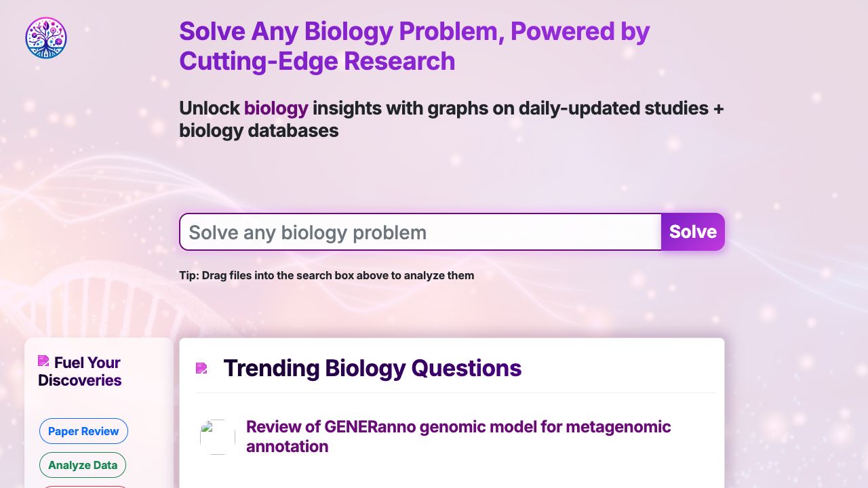Click the word annotation in the trending question
Screen dimensions: 868x488
(287, 447)
